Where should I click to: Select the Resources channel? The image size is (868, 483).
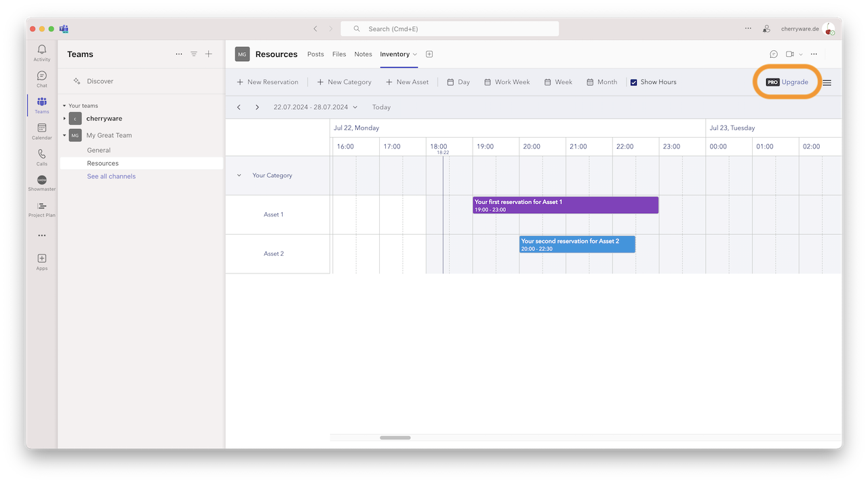[x=103, y=163]
